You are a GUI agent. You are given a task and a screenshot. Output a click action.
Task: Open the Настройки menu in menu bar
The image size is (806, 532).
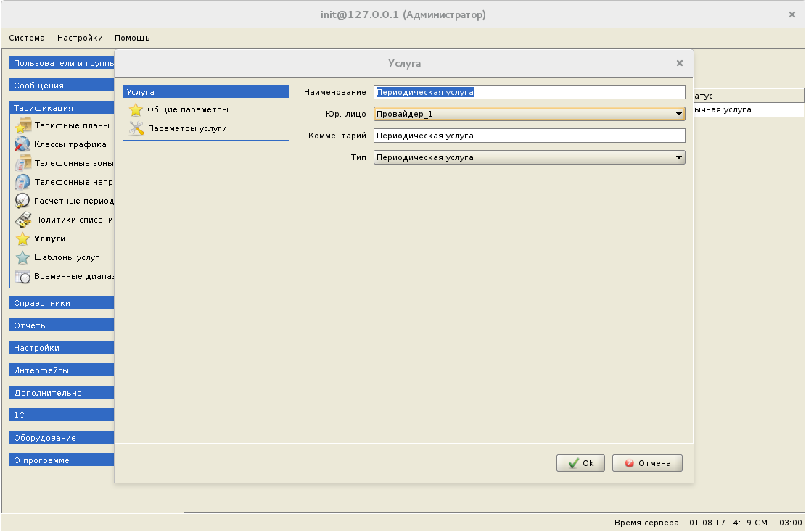[80, 38]
